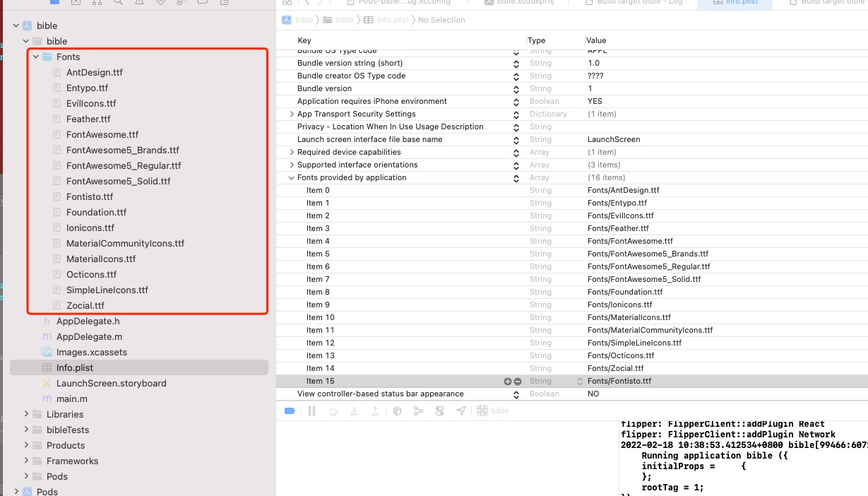This screenshot has height=496, width=868.
Task: Open Environment Overrides in debug bar
Action: [x=439, y=411]
